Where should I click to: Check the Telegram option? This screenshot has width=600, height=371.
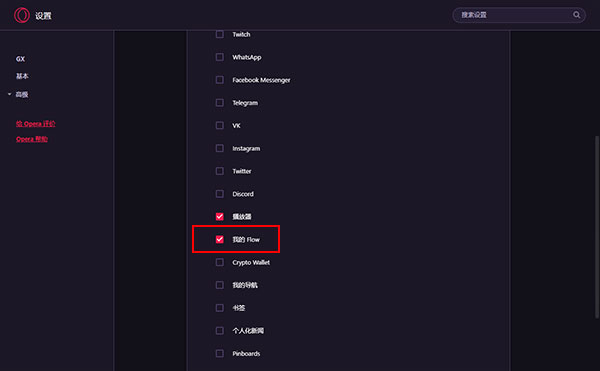pyautogui.click(x=220, y=103)
